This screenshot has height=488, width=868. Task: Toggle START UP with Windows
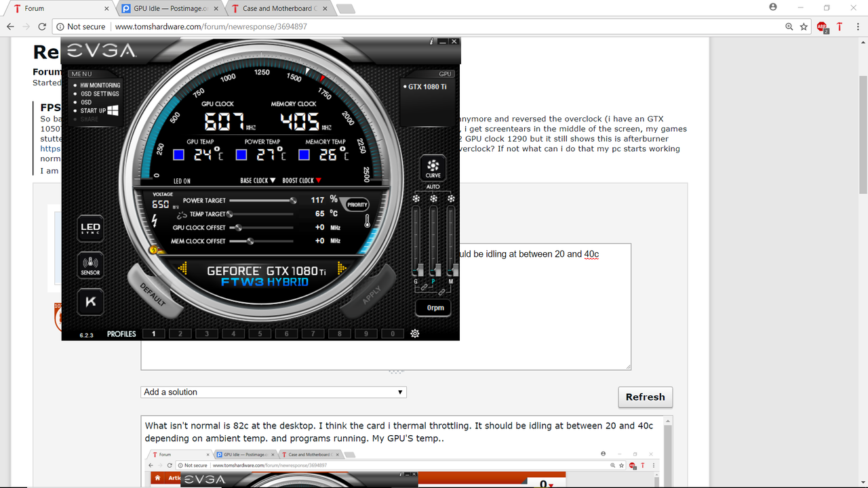(93, 110)
